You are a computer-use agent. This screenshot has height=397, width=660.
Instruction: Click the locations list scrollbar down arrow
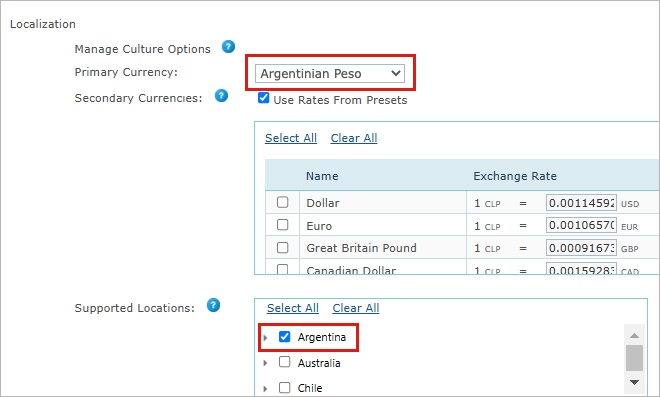pos(634,382)
